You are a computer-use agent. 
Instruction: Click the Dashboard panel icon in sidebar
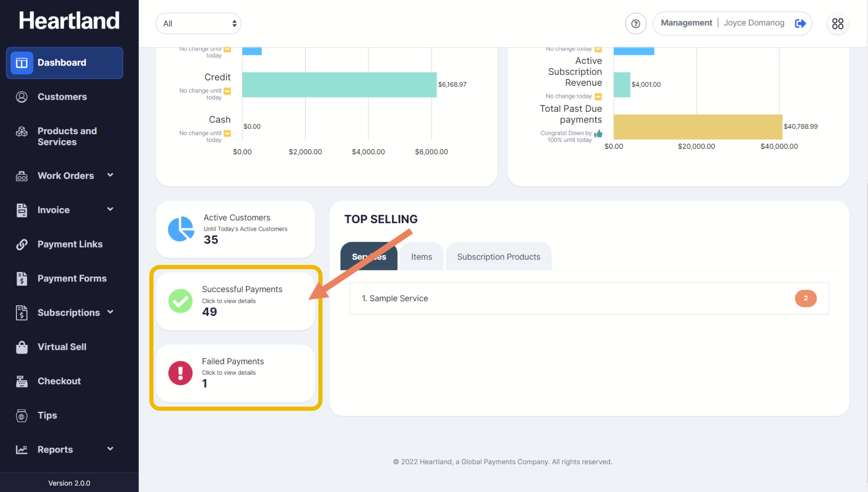click(x=22, y=63)
